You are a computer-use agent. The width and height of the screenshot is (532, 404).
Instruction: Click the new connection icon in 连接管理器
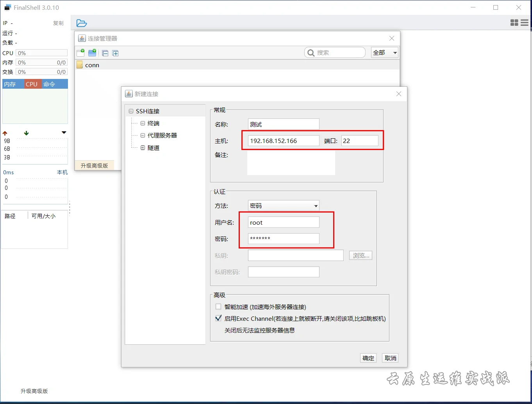pos(80,53)
